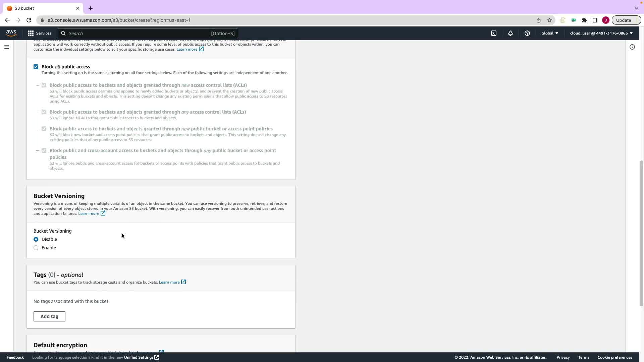Viewport: 644px width, 362px height.
Task: Open AWS CloudShell icon
Action: [x=494, y=33]
